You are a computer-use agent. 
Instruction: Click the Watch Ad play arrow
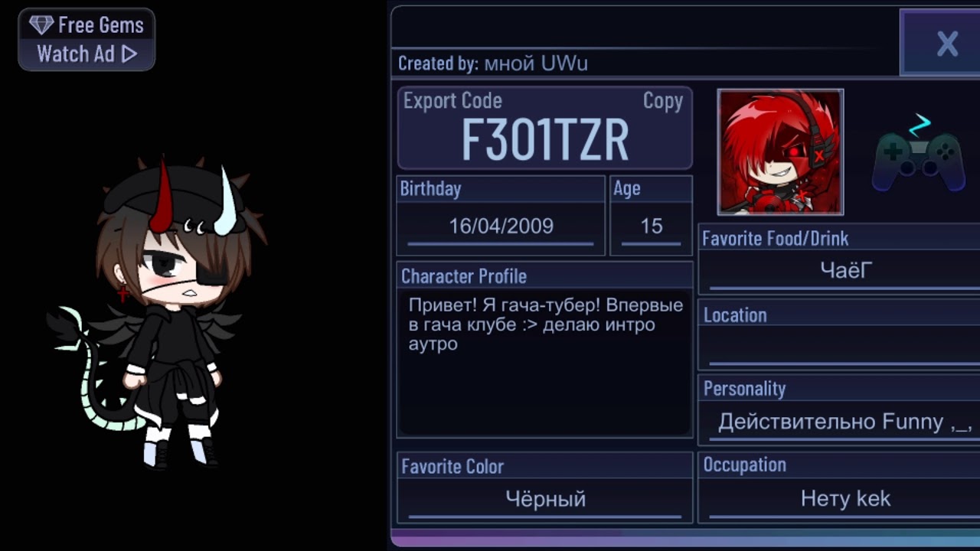pos(129,54)
